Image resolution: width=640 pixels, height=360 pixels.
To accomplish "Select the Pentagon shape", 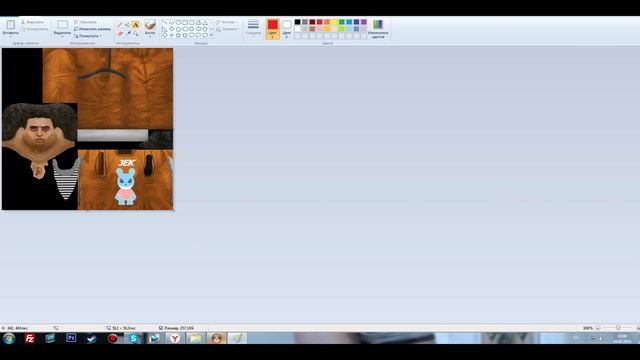I will [x=178, y=29].
